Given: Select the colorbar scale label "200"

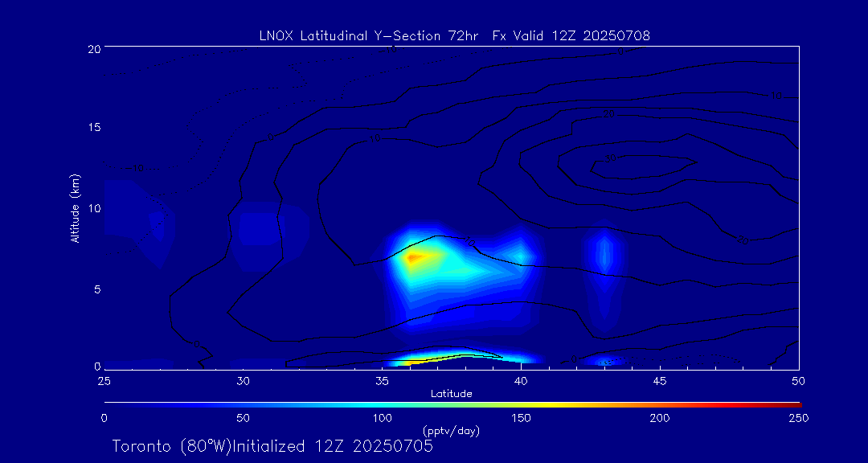Looking at the screenshot, I should [x=661, y=418].
